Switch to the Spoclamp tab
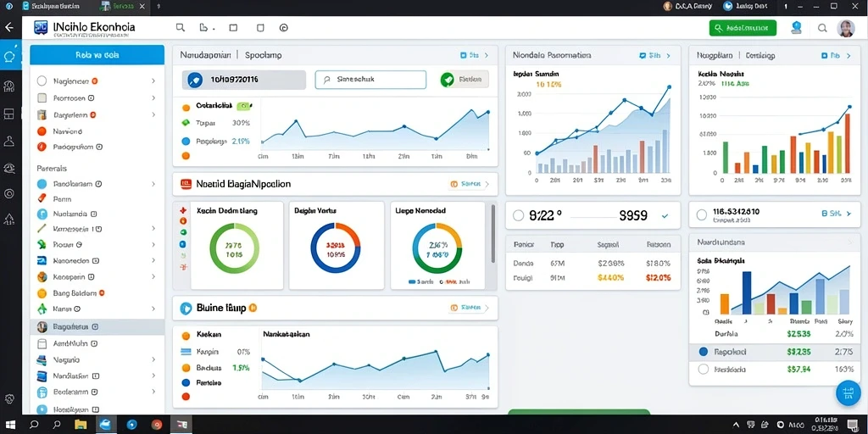The width and height of the screenshot is (868, 434). [264, 55]
